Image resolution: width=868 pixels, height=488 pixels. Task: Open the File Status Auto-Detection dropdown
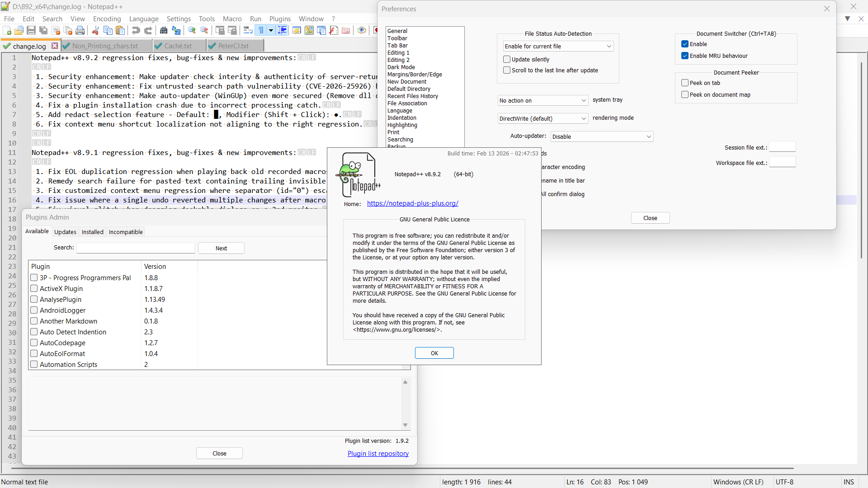point(558,47)
